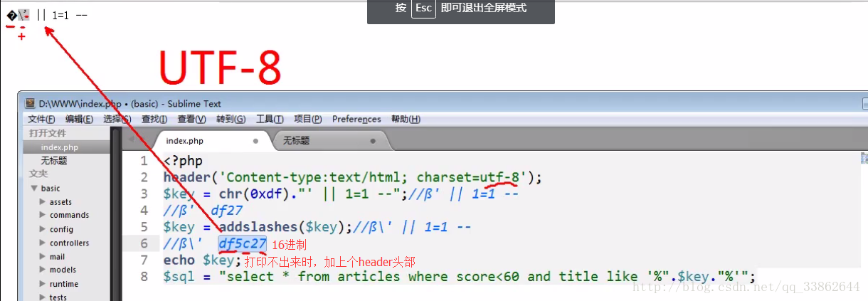
Task: Click the highlighted df5c27 text
Action: pos(243,244)
